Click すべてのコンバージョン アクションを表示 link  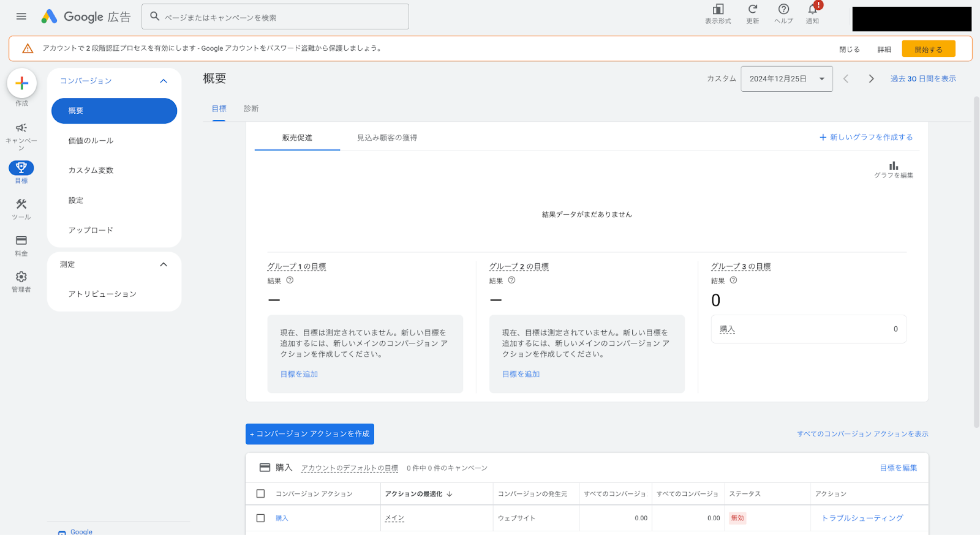862,434
